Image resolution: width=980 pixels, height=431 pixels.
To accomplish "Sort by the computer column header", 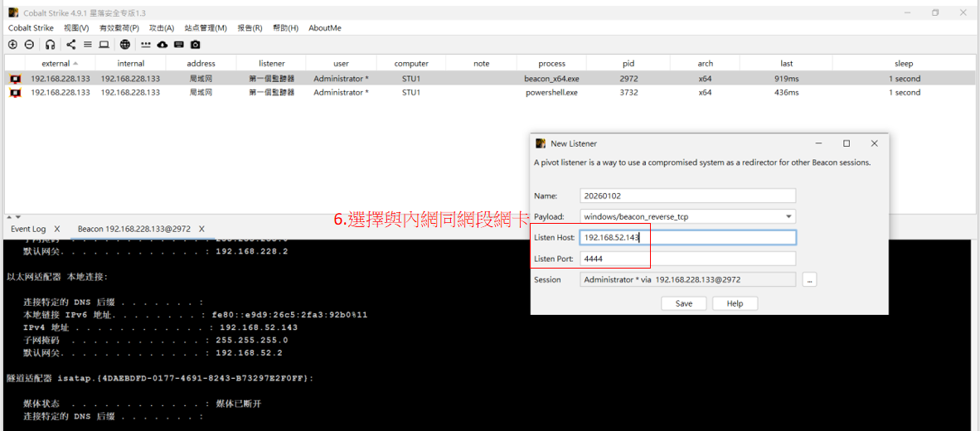I will pyautogui.click(x=411, y=63).
